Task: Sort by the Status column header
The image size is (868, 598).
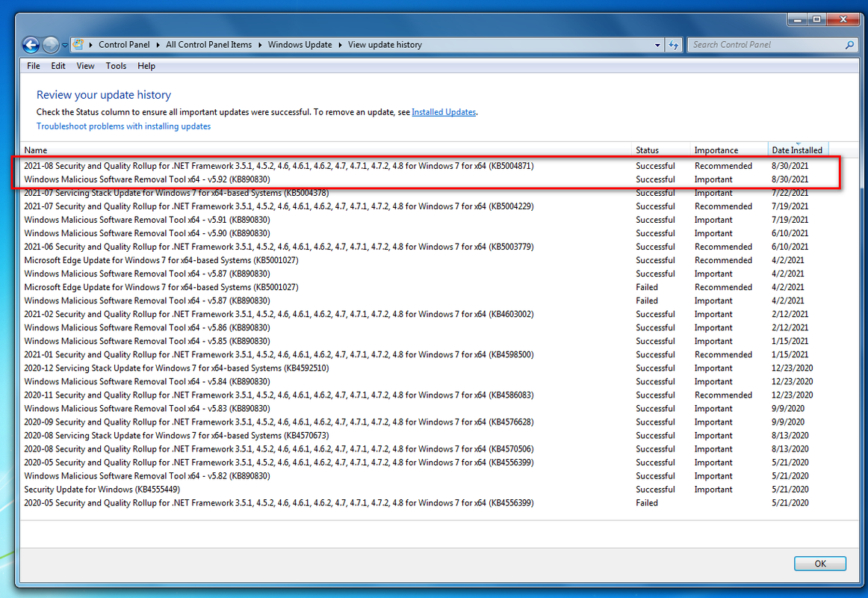Action: pyautogui.click(x=661, y=150)
